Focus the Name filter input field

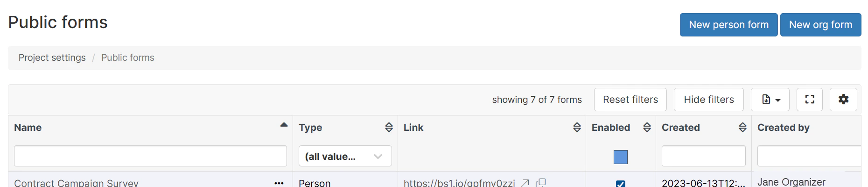tap(150, 156)
